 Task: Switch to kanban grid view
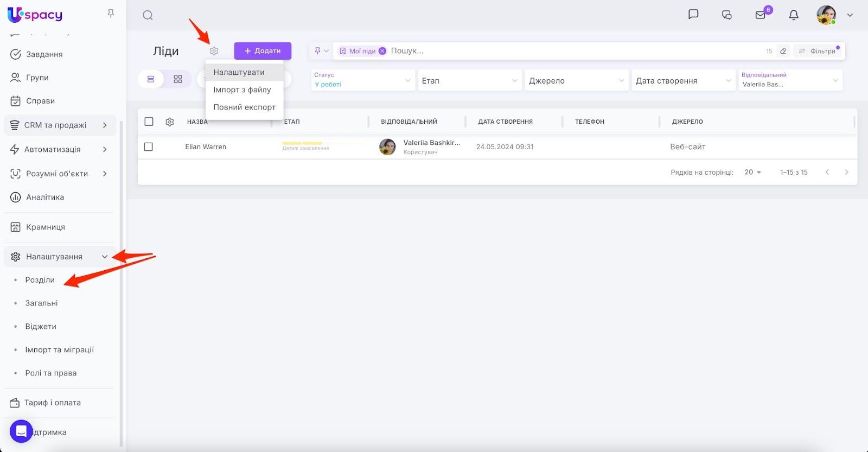click(x=178, y=79)
